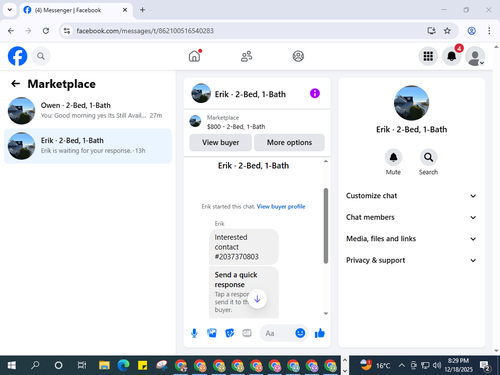Open the taskbar clock showing 8:29 PM
The width and height of the screenshot is (500, 375).
pos(458,365)
